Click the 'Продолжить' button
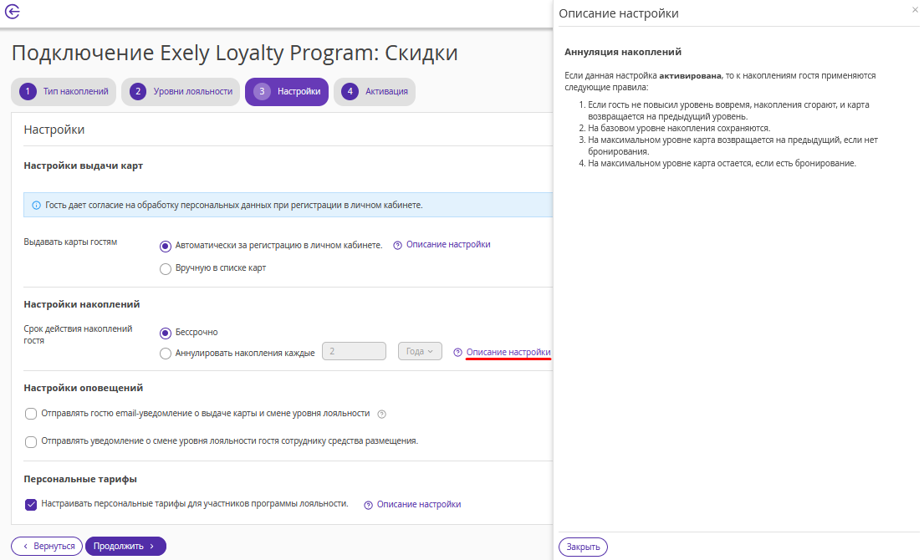 tap(125, 546)
